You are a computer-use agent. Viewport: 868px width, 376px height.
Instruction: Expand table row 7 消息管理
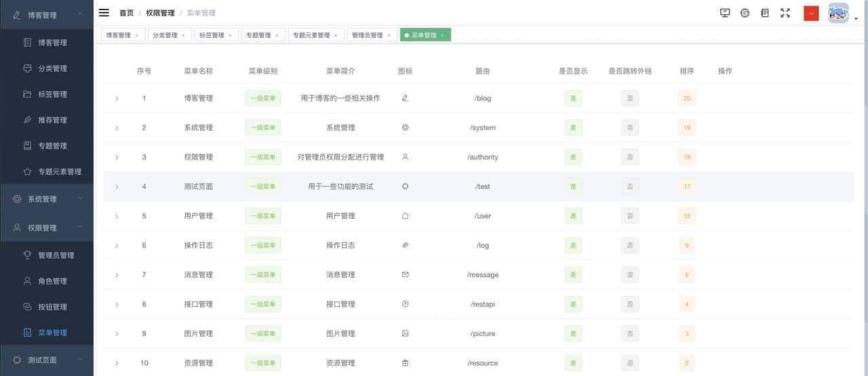tap(117, 275)
